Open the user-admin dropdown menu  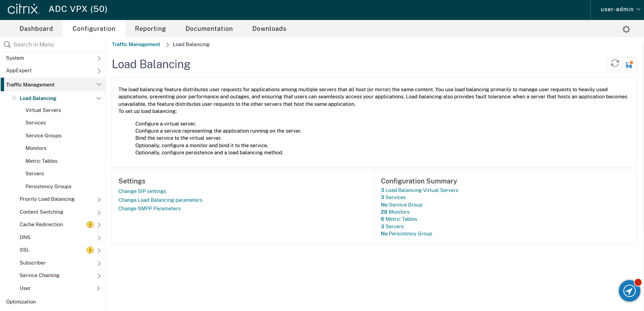620,9
